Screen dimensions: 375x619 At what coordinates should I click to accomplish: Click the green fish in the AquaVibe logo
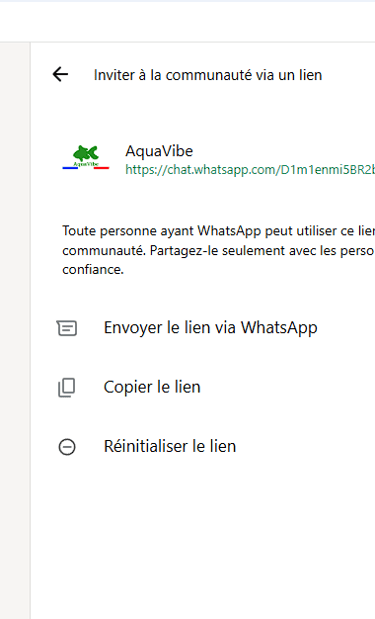tap(86, 153)
